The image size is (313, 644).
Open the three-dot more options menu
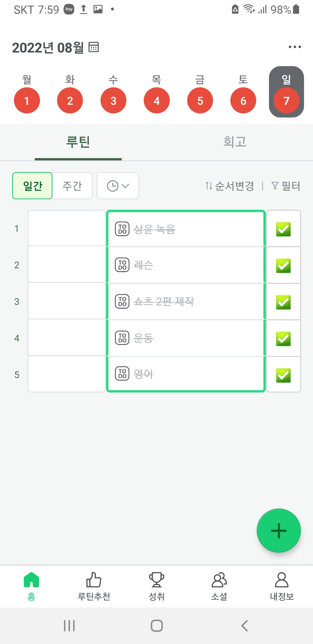pos(294,47)
